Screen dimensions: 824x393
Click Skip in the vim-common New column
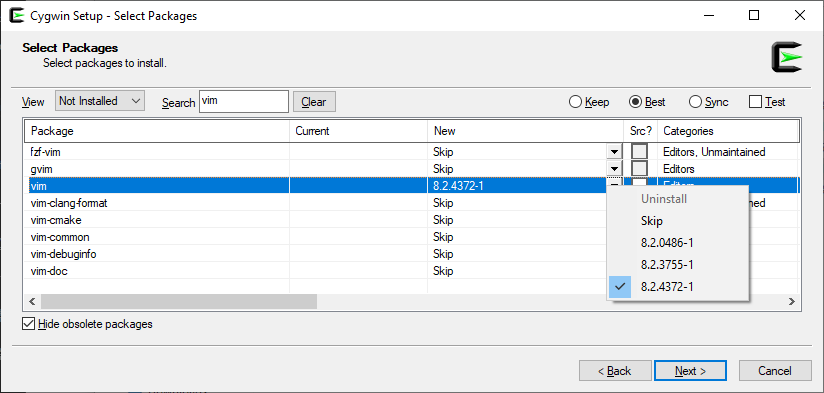pyautogui.click(x=443, y=237)
